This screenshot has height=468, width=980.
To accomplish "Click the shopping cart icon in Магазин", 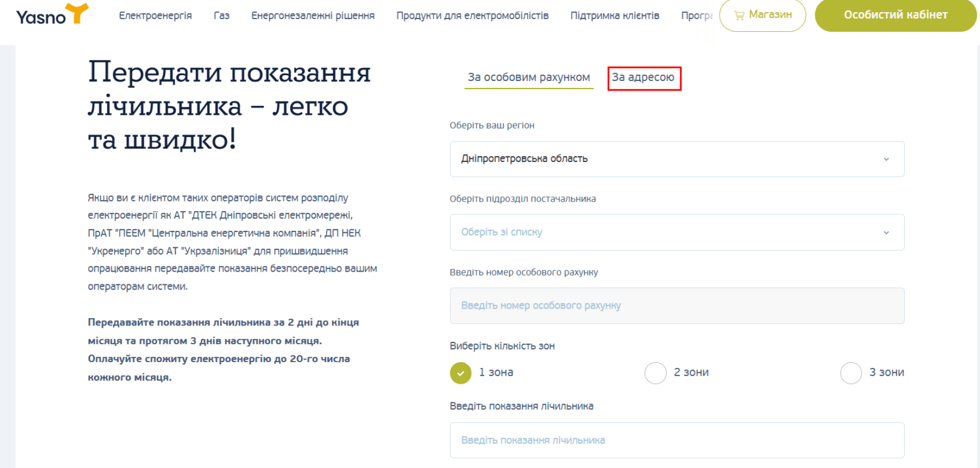I will [x=739, y=15].
